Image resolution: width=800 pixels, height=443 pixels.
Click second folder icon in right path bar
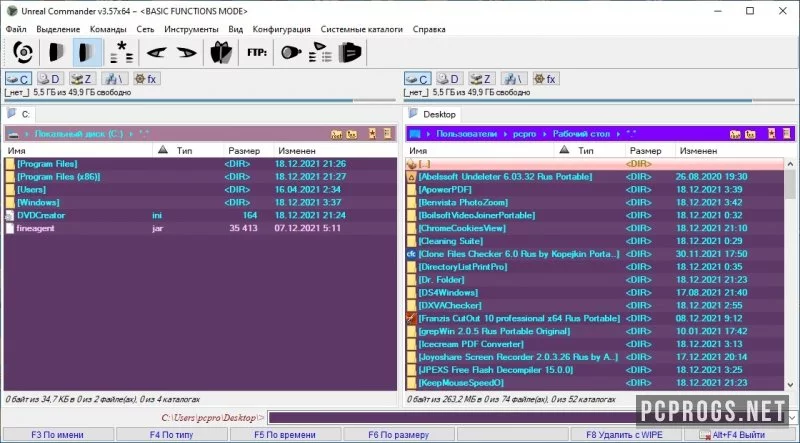[x=751, y=134]
